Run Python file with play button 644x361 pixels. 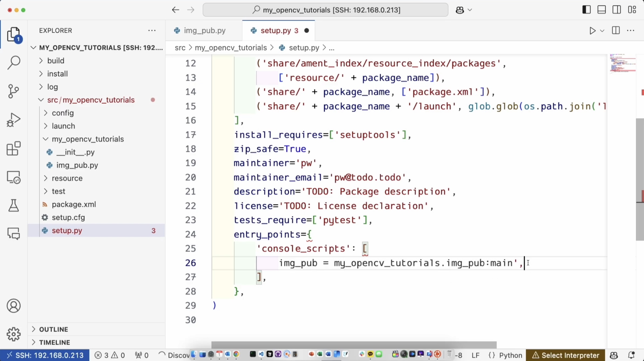click(x=592, y=31)
